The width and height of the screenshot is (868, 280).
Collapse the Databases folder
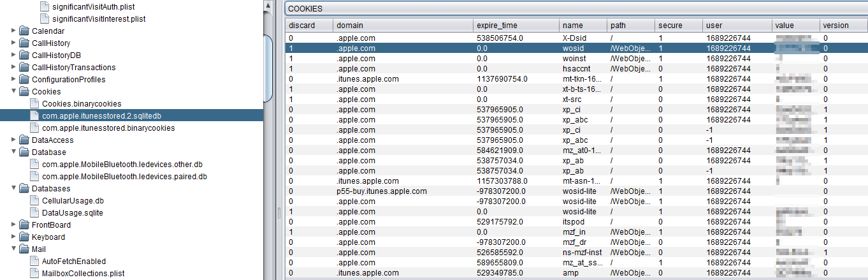pos(14,188)
